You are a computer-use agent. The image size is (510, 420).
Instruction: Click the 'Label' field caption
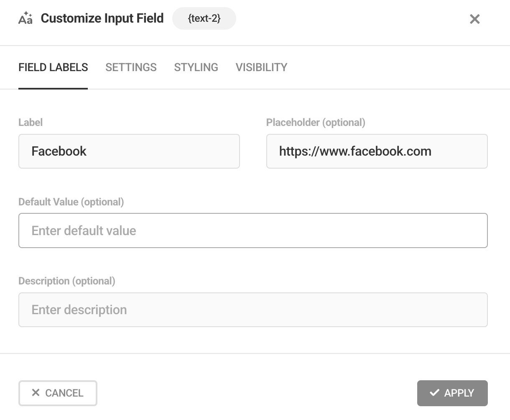31,123
